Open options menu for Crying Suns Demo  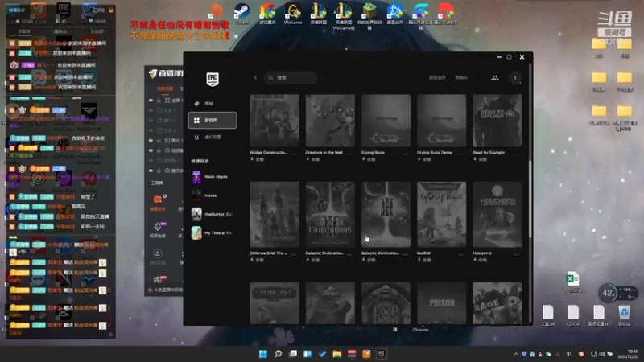pyautogui.click(x=460, y=154)
